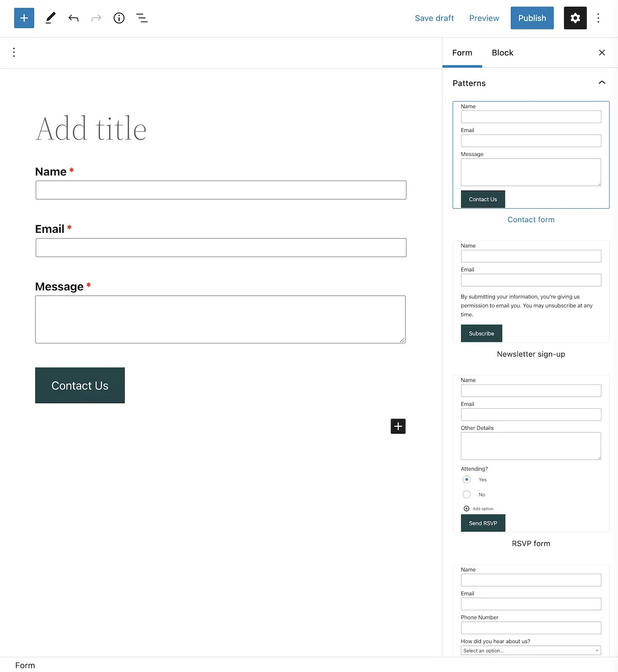Open the vertical three-dot menu above the canvas
Screen dimensions: 618x672
14,52
